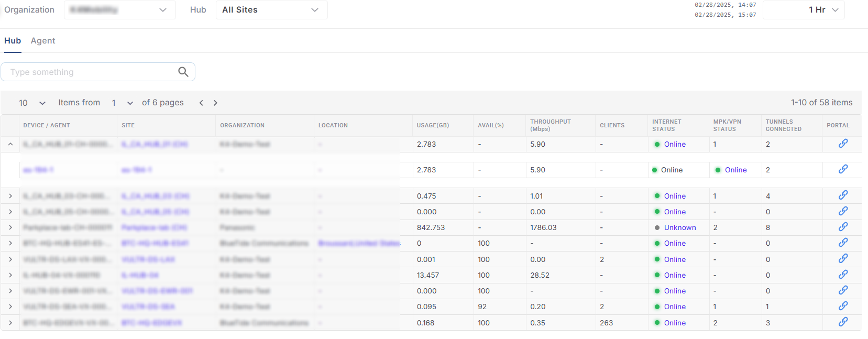Open the Organization dropdown

coord(119,10)
